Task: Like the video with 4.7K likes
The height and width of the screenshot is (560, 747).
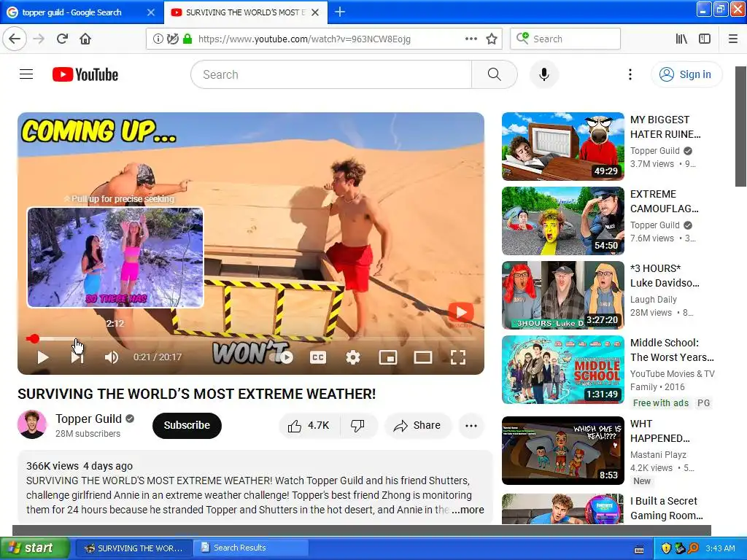Action: coord(309,425)
